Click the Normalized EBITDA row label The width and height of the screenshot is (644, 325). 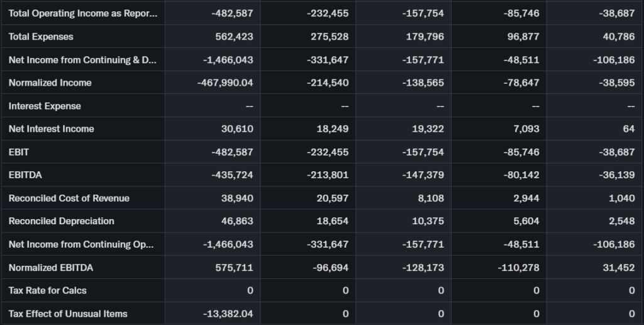[50, 268]
